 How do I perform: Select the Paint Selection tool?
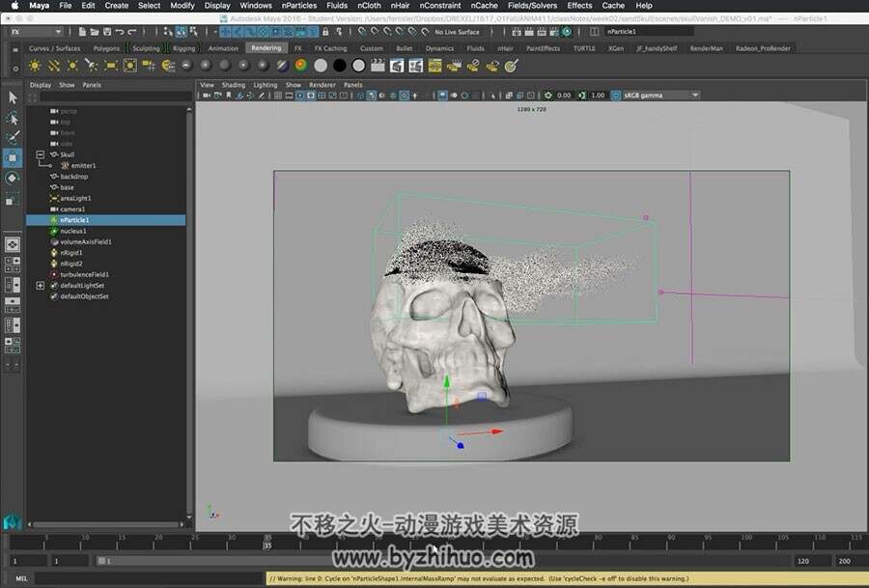coord(13,137)
